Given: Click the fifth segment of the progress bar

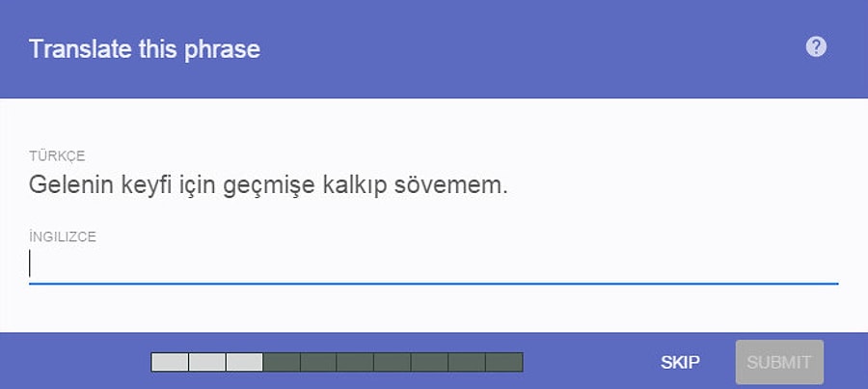Looking at the screenshot, I should (x=318, y=362).
